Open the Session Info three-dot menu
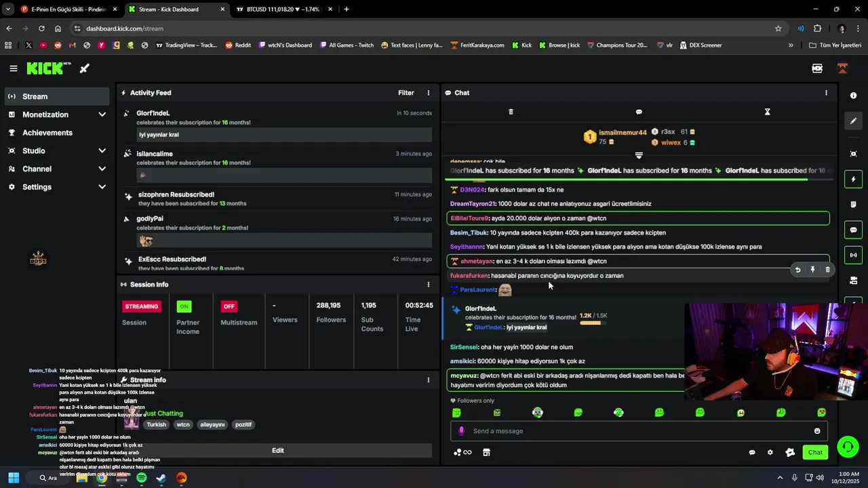The height and width of the screenshot is (488, 868). click(x=428, y=285)
